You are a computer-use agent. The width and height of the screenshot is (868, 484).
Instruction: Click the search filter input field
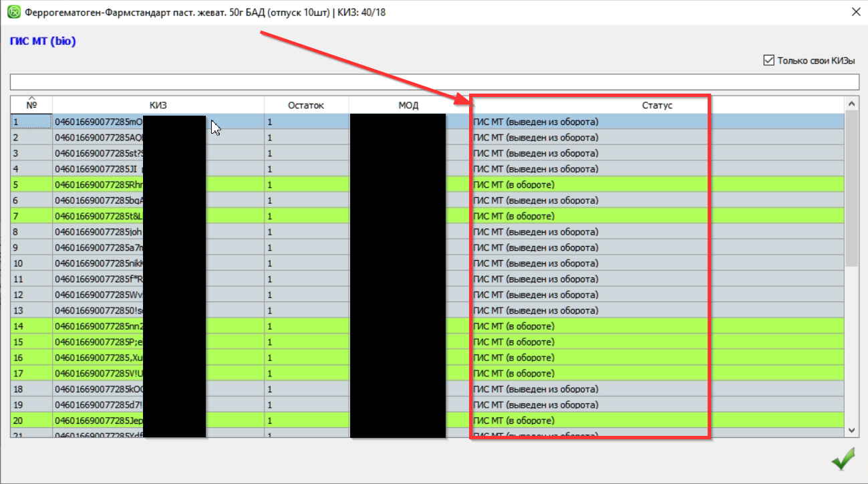point(434,82)
